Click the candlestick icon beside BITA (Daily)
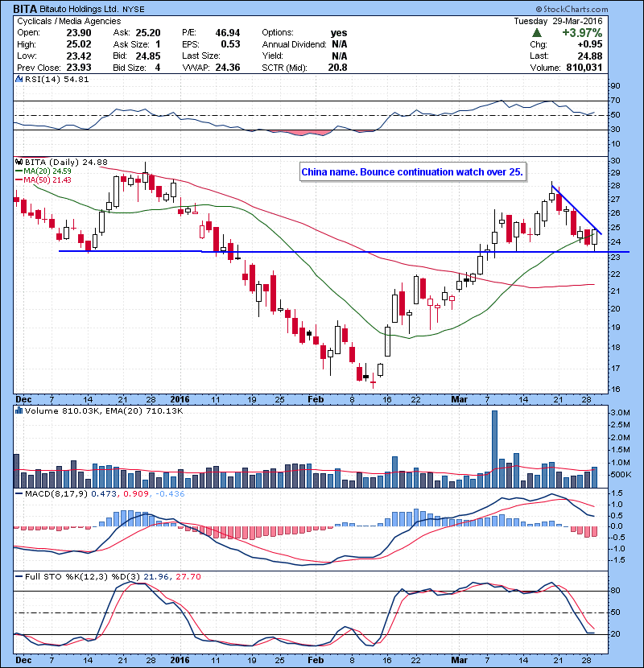644x668 pixels. (19, 162)
